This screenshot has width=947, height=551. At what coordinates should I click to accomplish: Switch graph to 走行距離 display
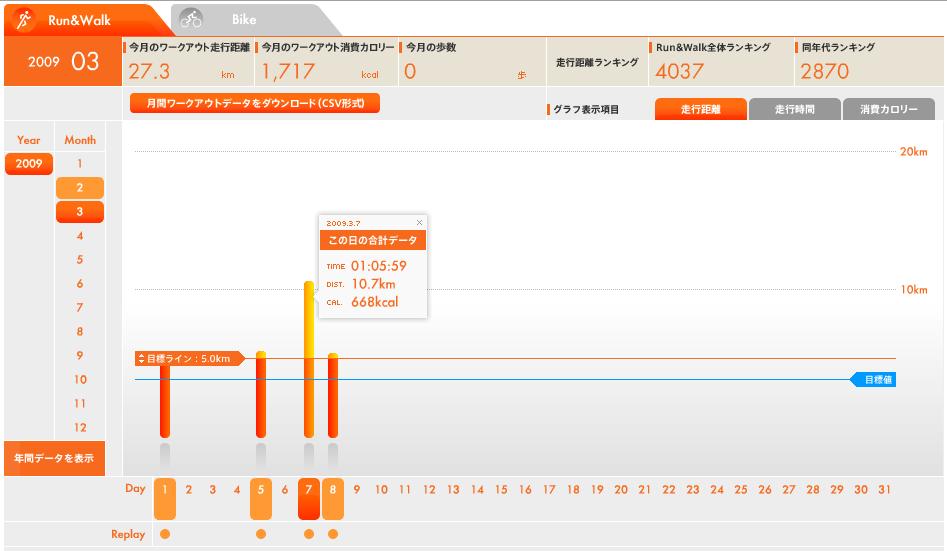pyautogui.click(x=700, y=110)
